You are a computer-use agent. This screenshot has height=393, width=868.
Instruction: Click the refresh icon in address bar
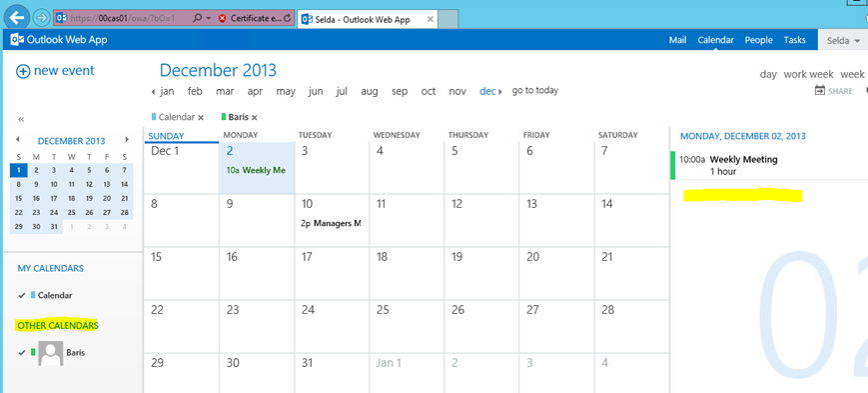tap(287, 18)
